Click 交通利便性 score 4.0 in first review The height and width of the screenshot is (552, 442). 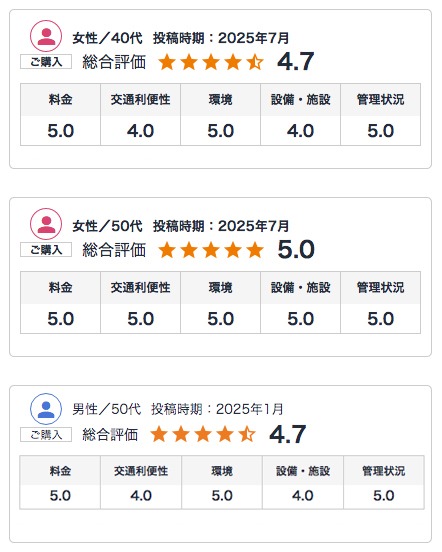(x=140, y=131)
